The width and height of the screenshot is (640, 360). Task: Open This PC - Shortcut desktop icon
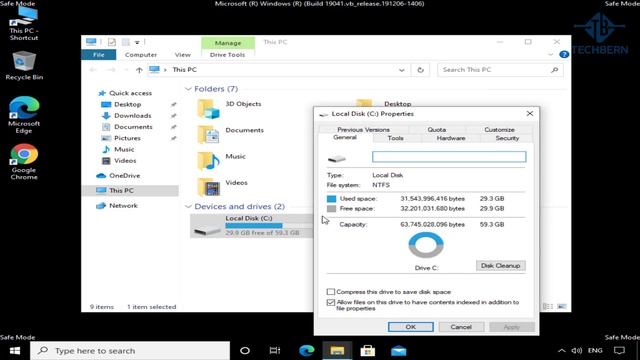pyautogui.click(x=24, y=23)
